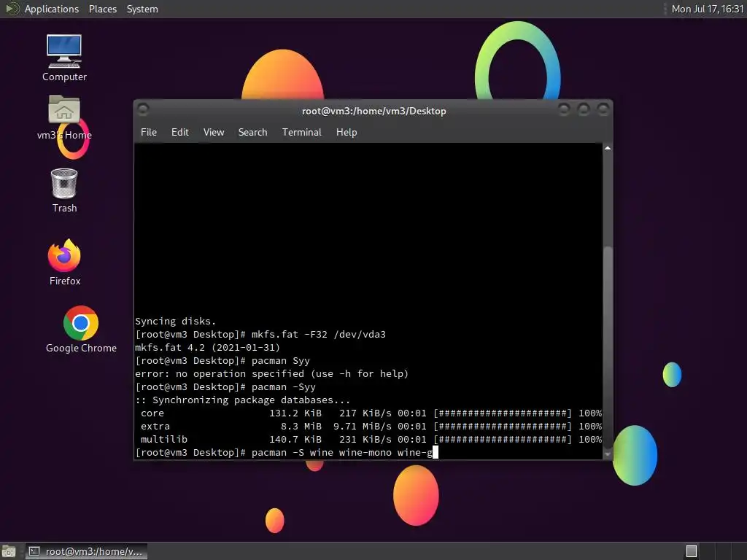Click the 140.7 KiB size value

[295, 440]
